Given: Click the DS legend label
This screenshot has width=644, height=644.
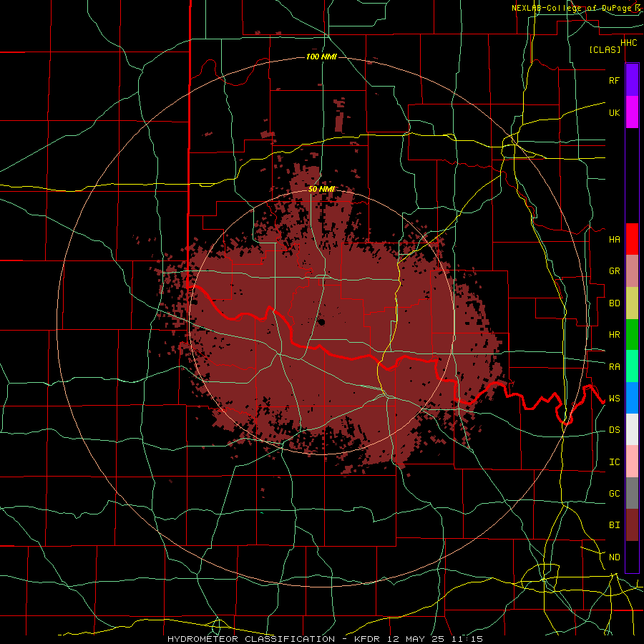Looking at the screenshot, I should (614, 430).
